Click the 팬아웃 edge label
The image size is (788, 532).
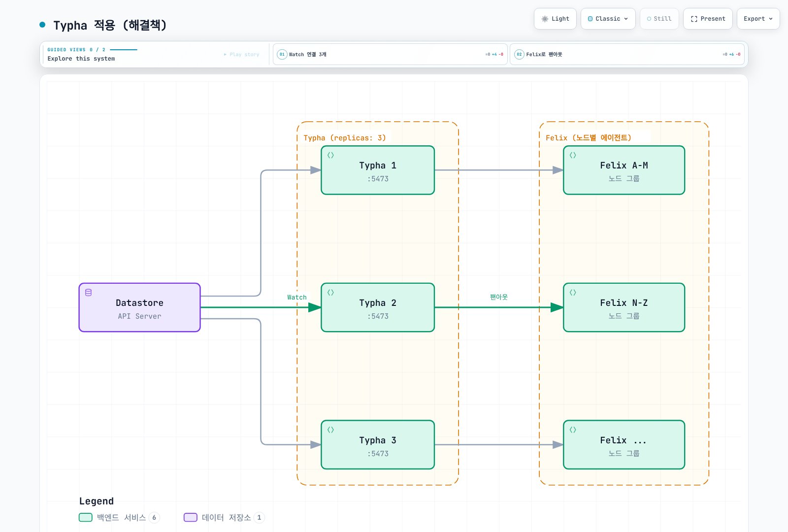point(499,297)
